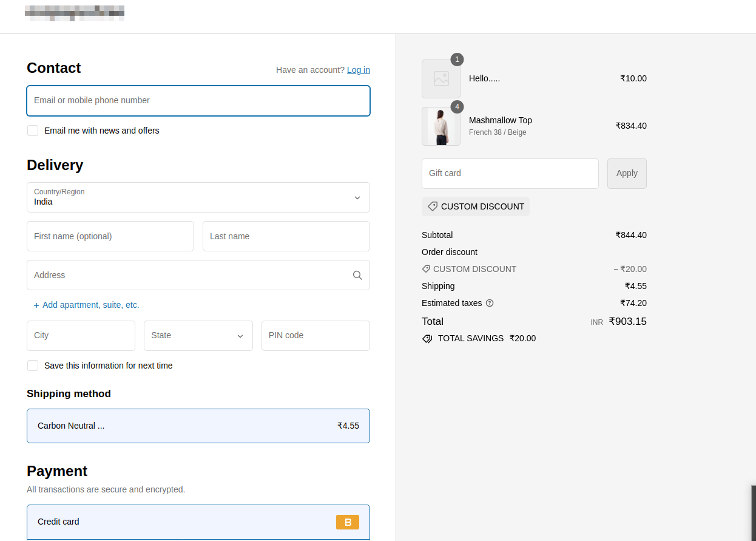Click the Hello product placeholder image
This screenshot has width=756, height=541.
441,79
